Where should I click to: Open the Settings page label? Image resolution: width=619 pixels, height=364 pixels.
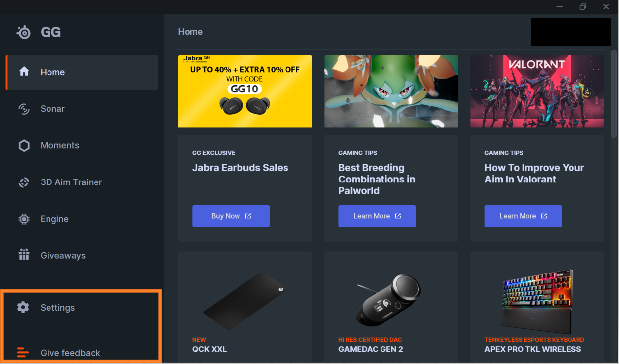pyautogui.click(x=57, y=308)
